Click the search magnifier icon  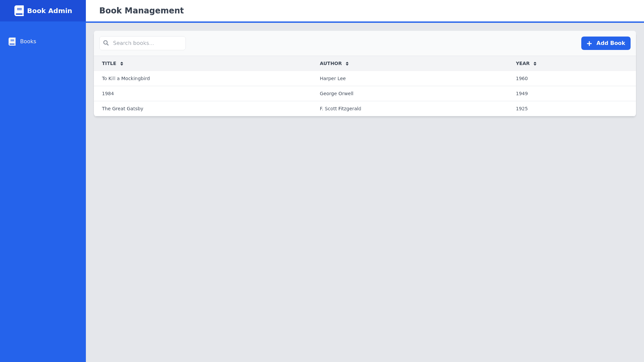click(106, 43)
